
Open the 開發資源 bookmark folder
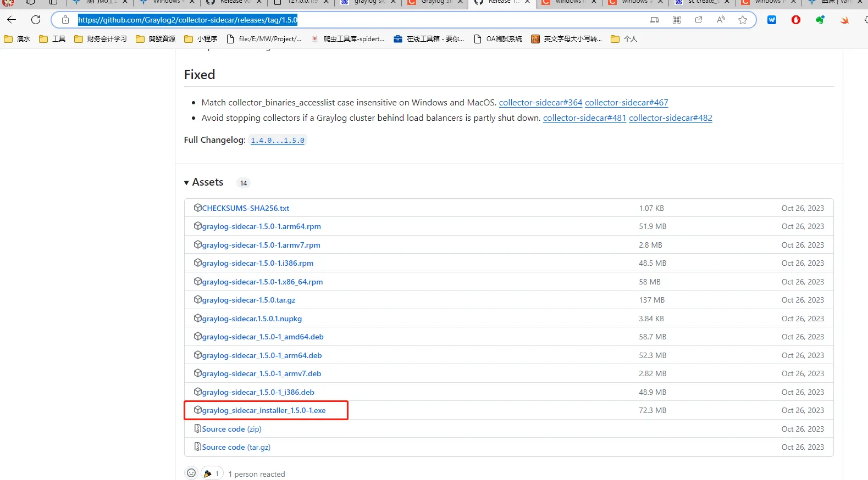[x=156, y=39]
